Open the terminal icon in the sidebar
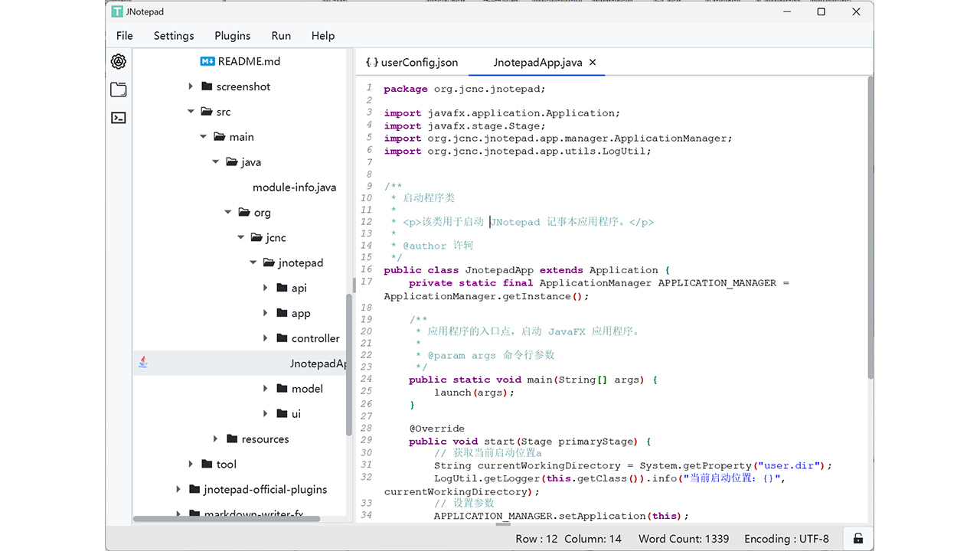 pyautogui.click(x=118, y=117)
